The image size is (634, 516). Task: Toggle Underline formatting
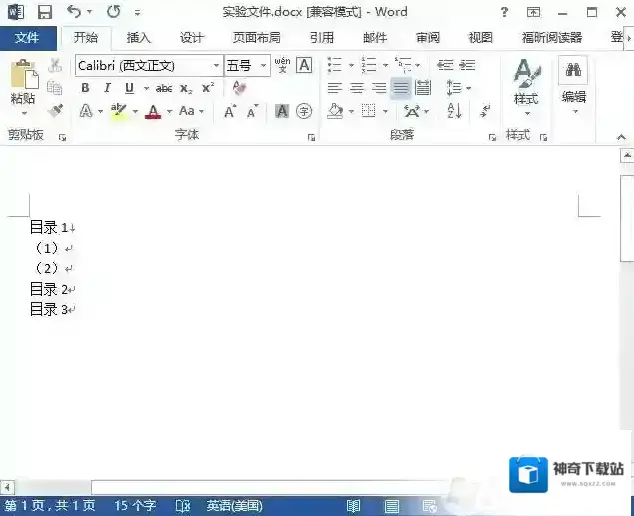[x=129, y=88]
